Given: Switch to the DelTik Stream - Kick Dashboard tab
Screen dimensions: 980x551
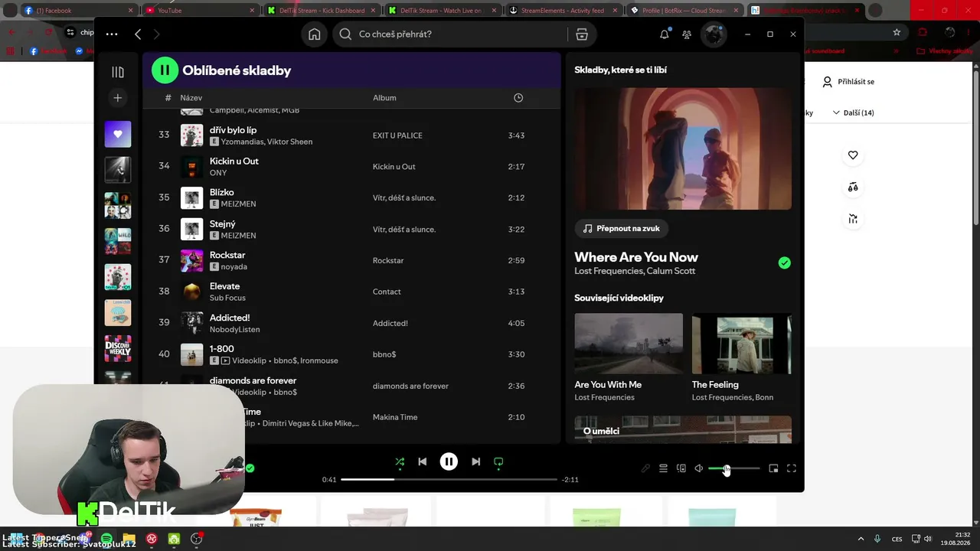Looking at the screenshot, I should tap(320, 11).
